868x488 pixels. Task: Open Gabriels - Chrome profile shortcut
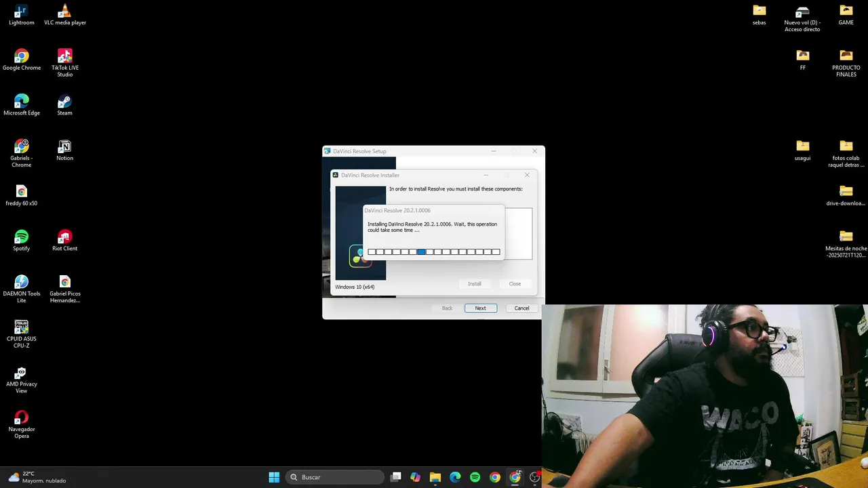click(21, 154)
